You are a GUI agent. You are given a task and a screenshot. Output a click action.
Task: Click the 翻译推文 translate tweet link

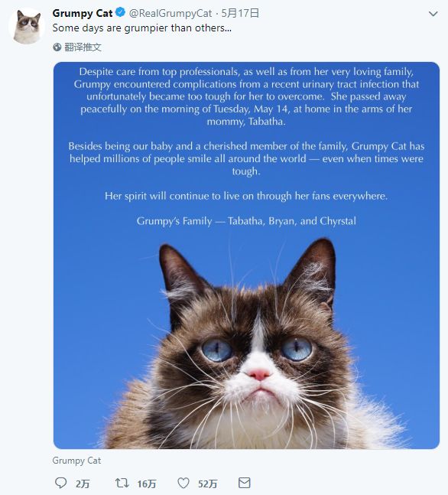tap(83, 47)
